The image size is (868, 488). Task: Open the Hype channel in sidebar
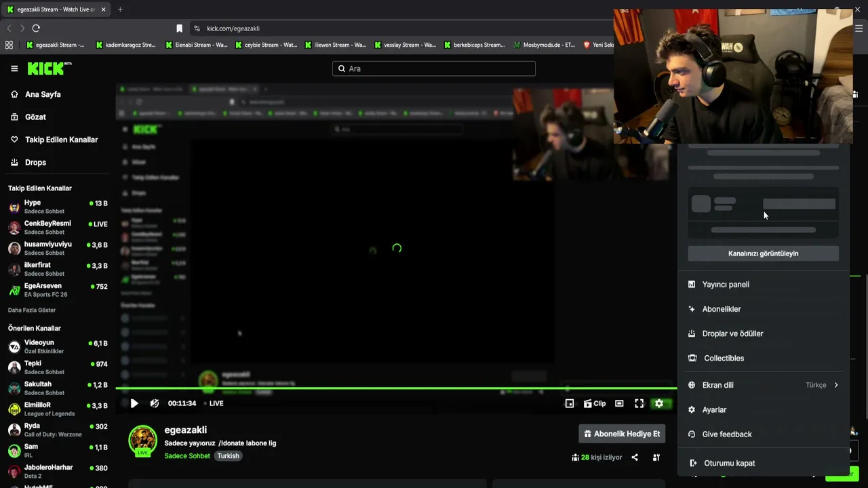[58, 207]
